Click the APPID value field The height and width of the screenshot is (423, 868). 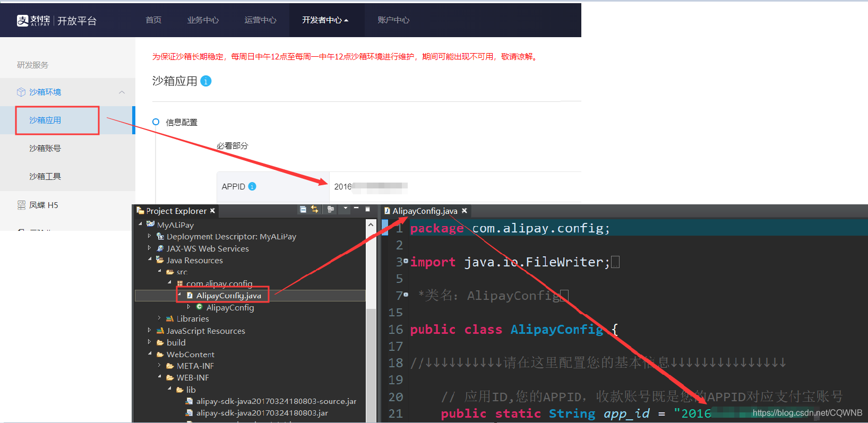point(371,186)
